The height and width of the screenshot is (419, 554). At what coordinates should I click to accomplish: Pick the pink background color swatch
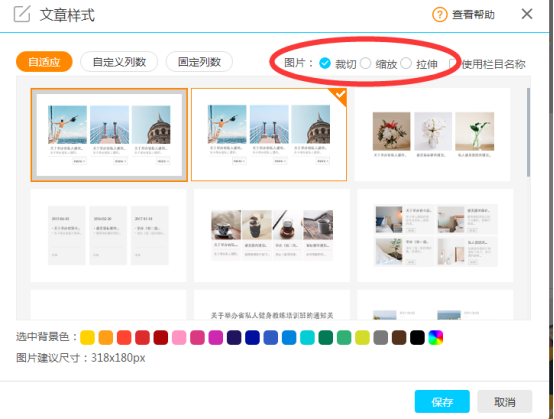pyautogui.click(x=179, y=337)
